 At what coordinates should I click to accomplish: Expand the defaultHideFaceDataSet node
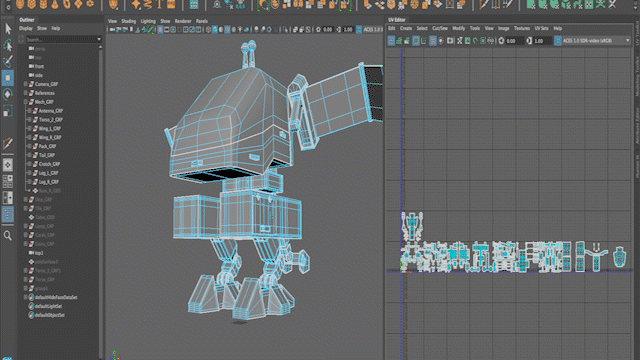(25, 297)
